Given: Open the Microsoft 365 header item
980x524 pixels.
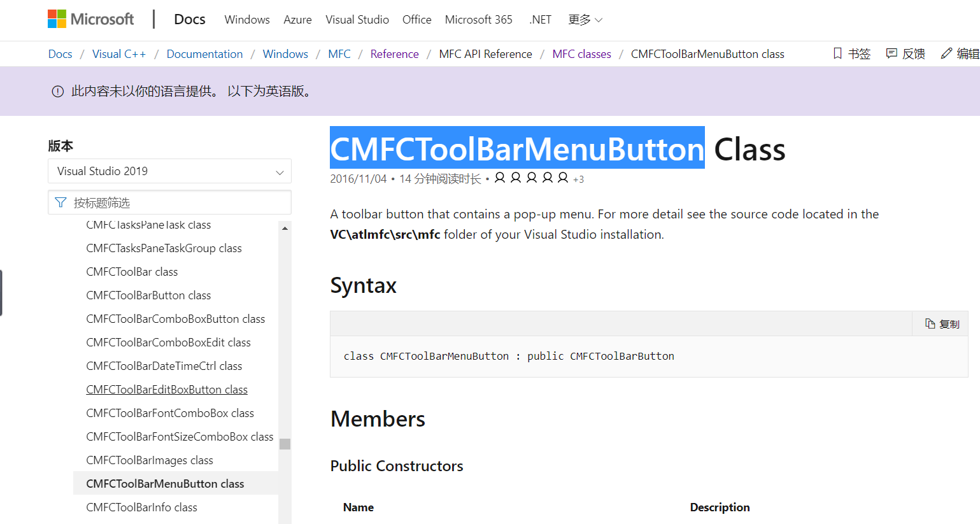Looking at the screenshot, I should coord(479,20).
